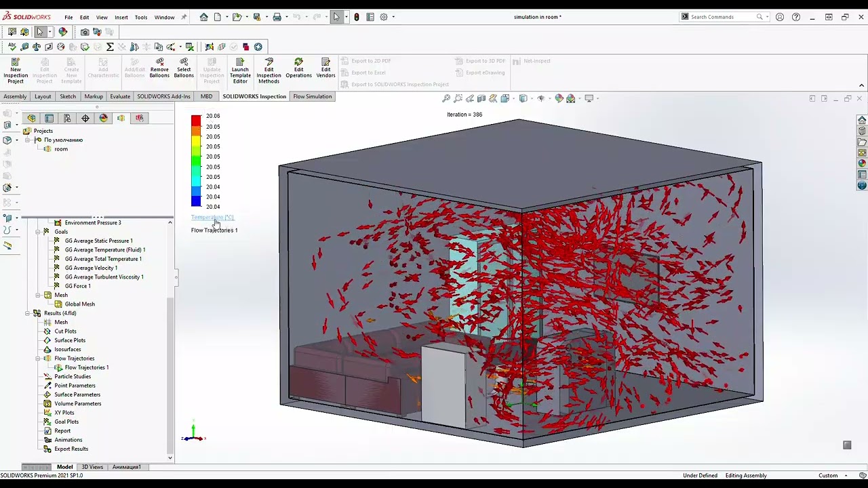Click the user login icon
Image resolution: width=868 pixels, height=488 pixels.
click(x=780, y=17)
